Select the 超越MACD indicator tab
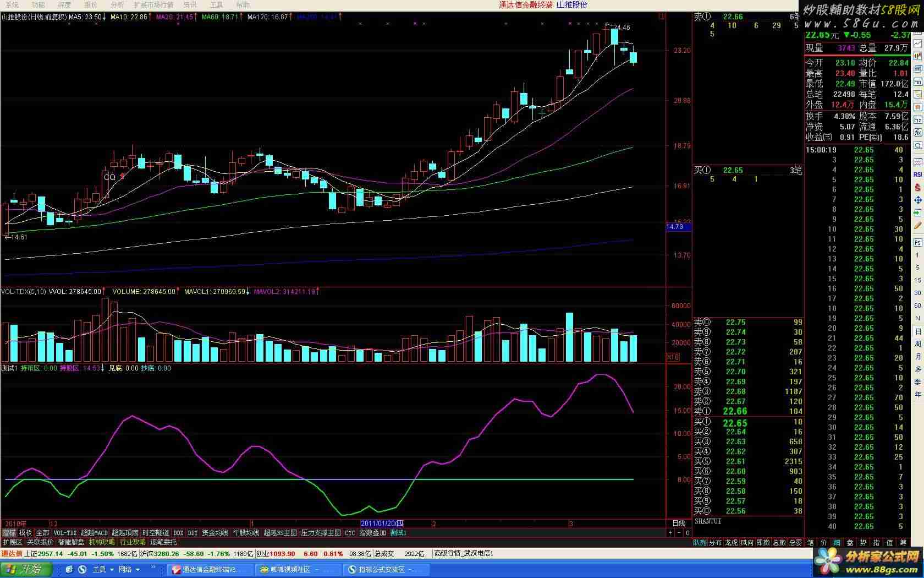This screenshot has width=924, height=578. (94, 533)
